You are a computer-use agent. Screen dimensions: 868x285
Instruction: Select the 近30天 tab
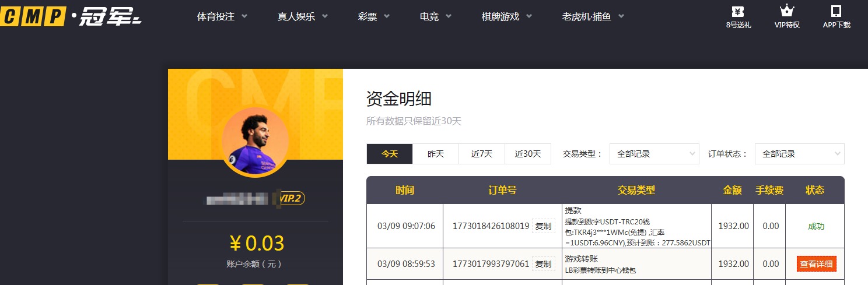tap(528, 154)
